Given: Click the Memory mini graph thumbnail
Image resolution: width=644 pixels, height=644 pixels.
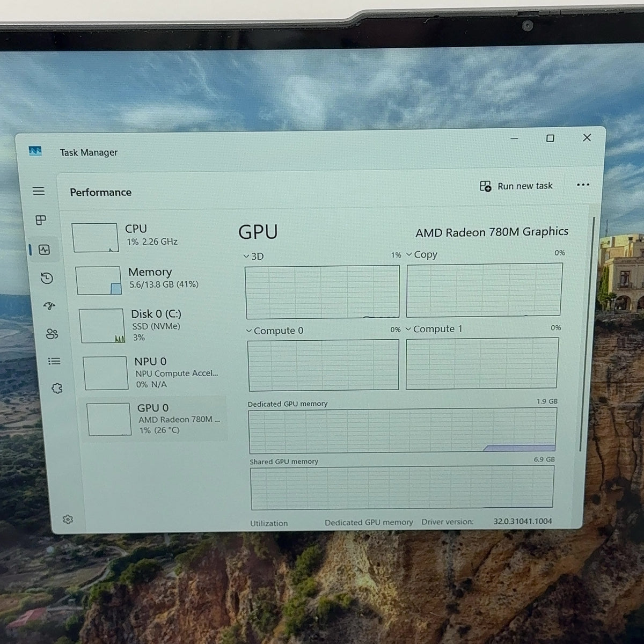Looking at the screenshot, I should (99, 280).
